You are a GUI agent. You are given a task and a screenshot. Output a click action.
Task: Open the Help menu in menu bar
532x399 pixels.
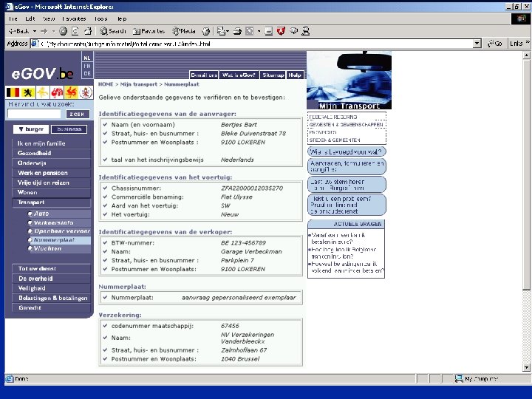pyautogui.click(x=122, y=18)
